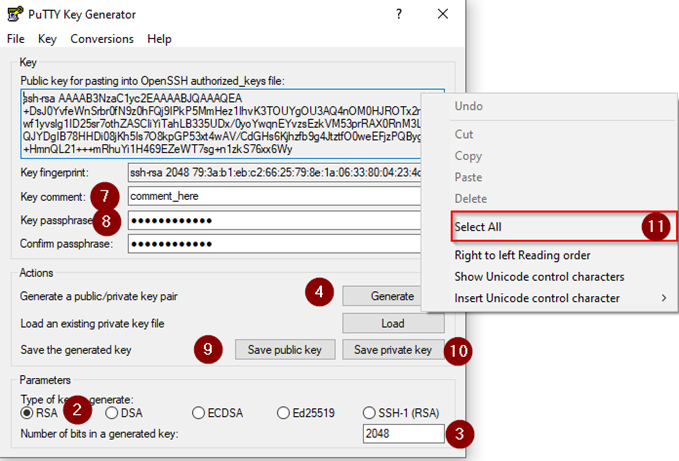Expand Insert Unicode control character submenu
Viewport: 679px width, 461px height.
tap(549, 298)
